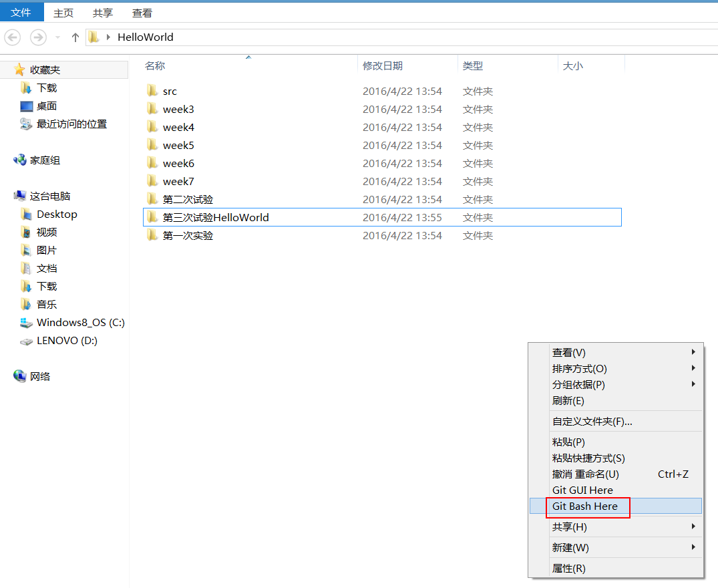718x588 pixels.
Task: Click the Up one level arrow
Action: pos(75,37)
